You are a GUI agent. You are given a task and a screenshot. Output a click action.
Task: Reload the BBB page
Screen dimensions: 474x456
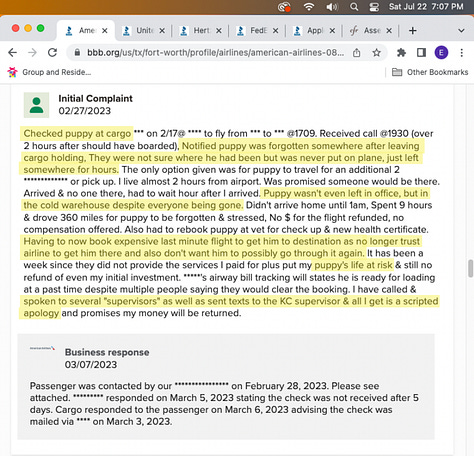pos(52,52)
